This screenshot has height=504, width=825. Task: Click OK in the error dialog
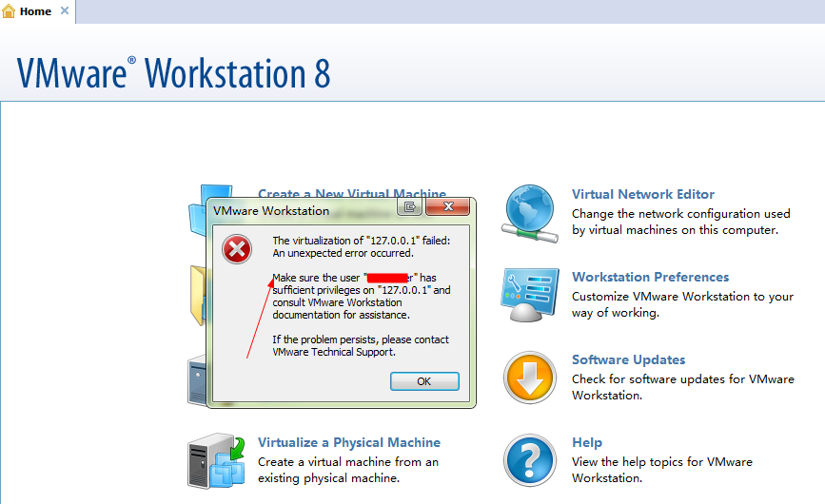point(424,381)
